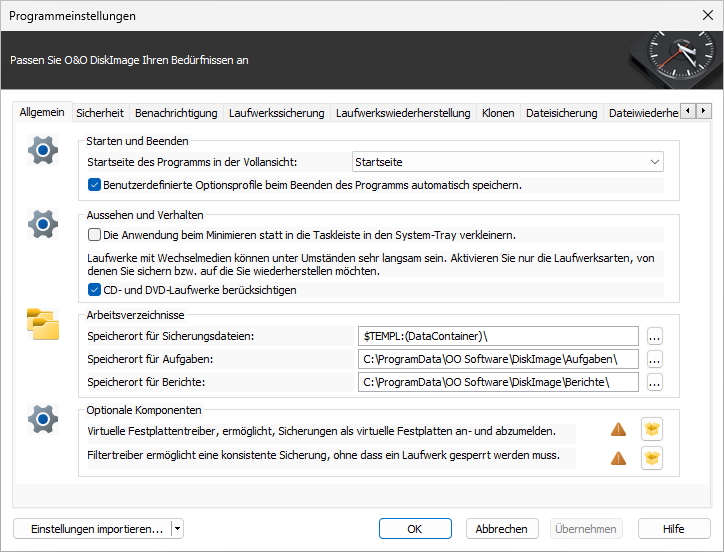Viewport: 724px width, 552px height.
Task: Click the gear icon beside Optionale Komponenten
Action: [x=43, y=419]
